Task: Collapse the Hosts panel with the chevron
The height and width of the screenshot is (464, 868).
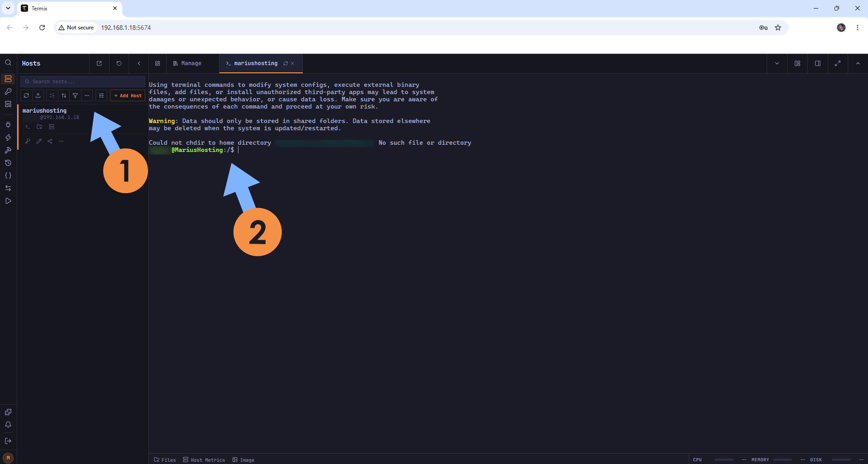Action: [139, 63]
